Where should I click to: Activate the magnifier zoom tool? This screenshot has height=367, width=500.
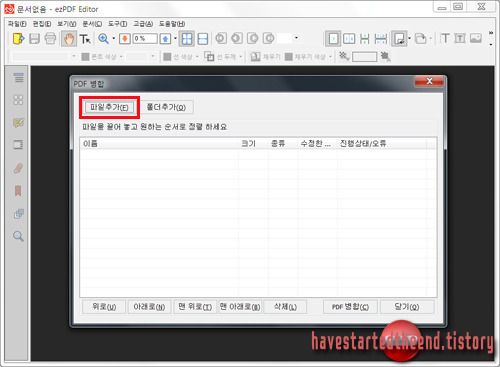point(103,39)
